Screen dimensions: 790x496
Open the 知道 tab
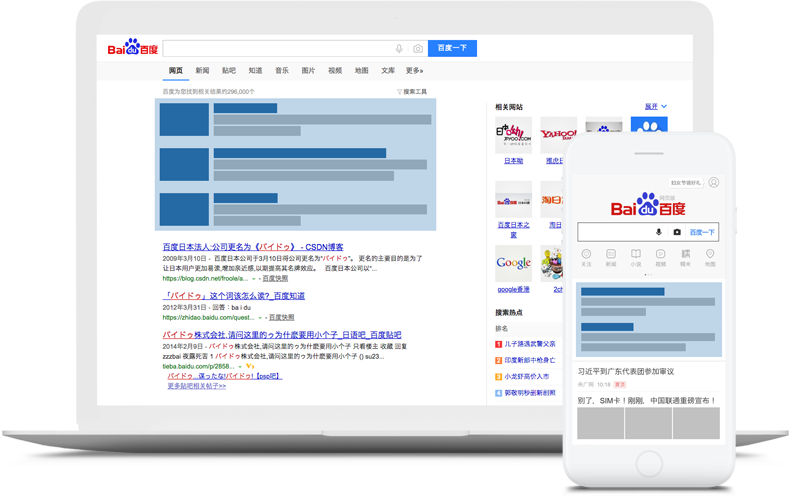tap(255, 71)
